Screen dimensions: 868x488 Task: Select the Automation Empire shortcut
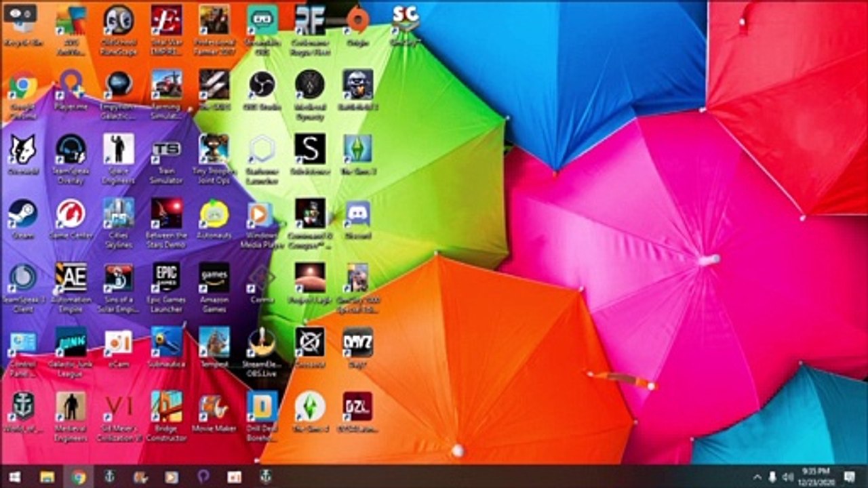(71, 287)
